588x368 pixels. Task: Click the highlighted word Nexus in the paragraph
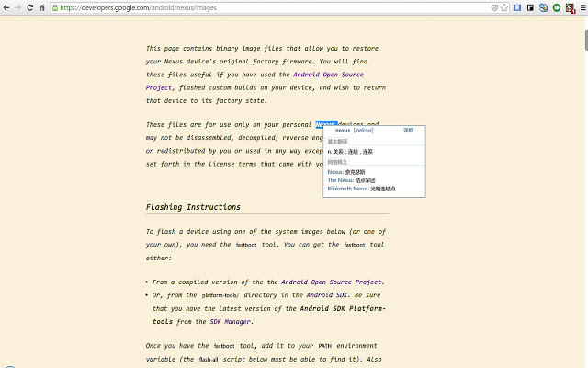pyautogui.click(x=326, y=124)
